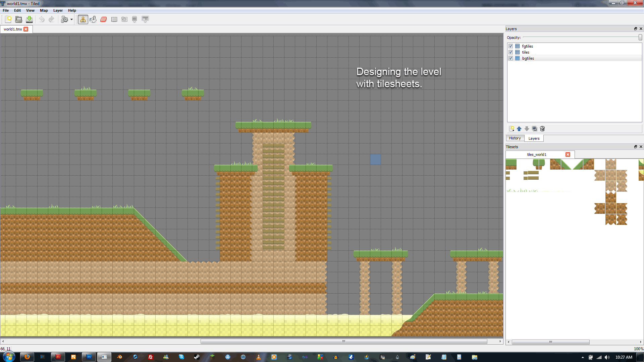Choose the Select Objects tool
The height and width of the screenshot is (362, 644).
click(124, 19)
